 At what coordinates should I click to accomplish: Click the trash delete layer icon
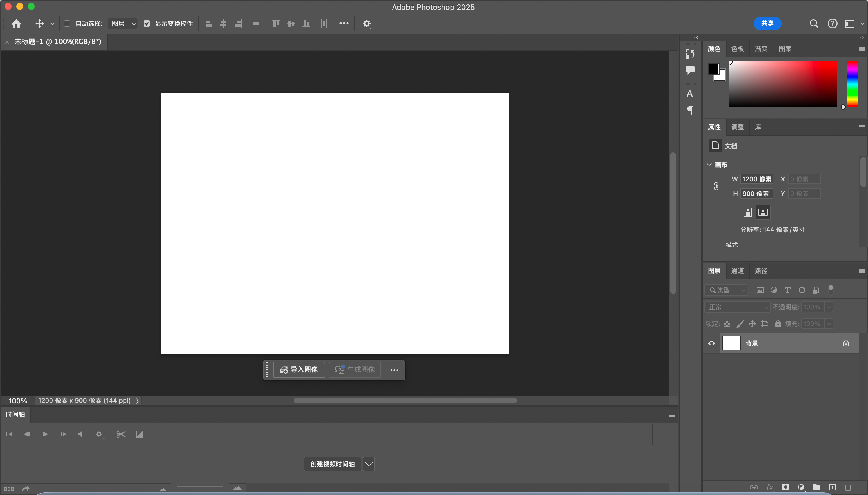click(848, 487)
